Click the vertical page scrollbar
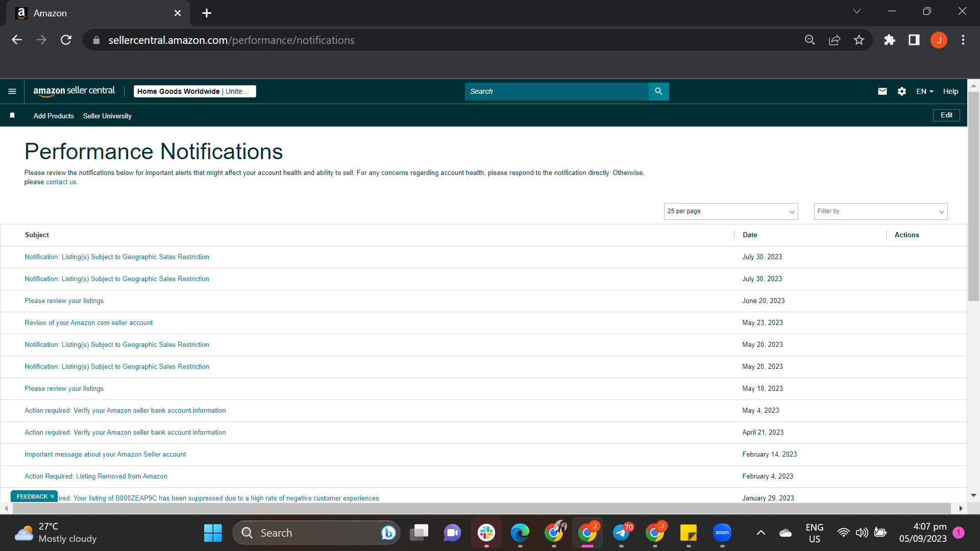Image resolution: width=980 pixels, height=551 pixels. coord(973,197)
